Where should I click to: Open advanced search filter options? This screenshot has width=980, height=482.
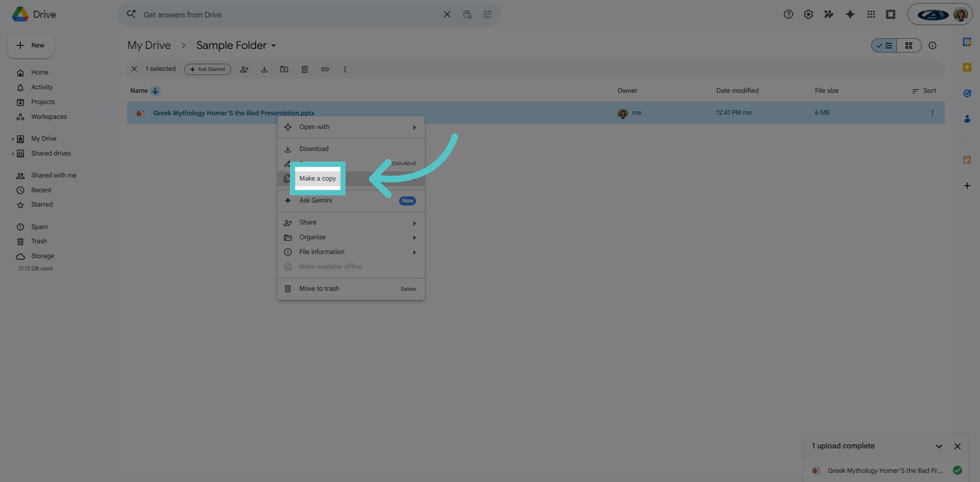pyautogui.click(x=487, y=14)
